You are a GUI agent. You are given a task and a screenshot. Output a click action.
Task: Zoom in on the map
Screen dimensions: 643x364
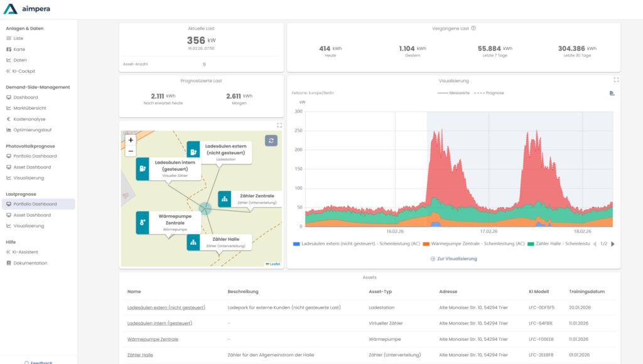(x=131, y=140)
